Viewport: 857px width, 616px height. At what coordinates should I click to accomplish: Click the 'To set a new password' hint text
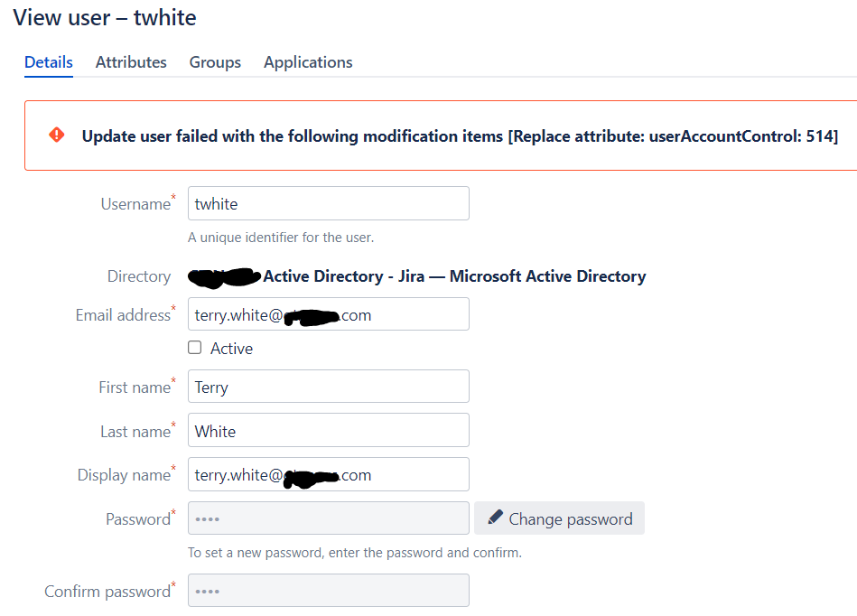(x=355, y=553)
